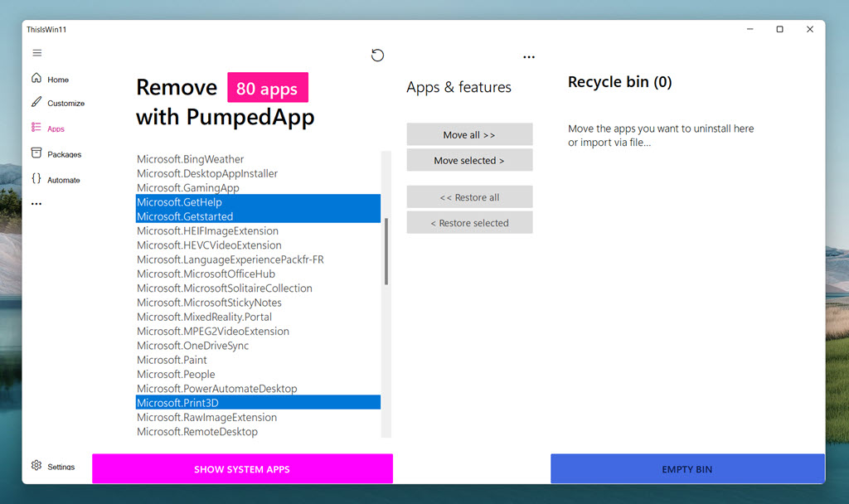Image resolution: width=849 pixels, height=504 pixels.
Task: Select Microsoft.HEVCVideoExtension entry
Action: [258, 245]
